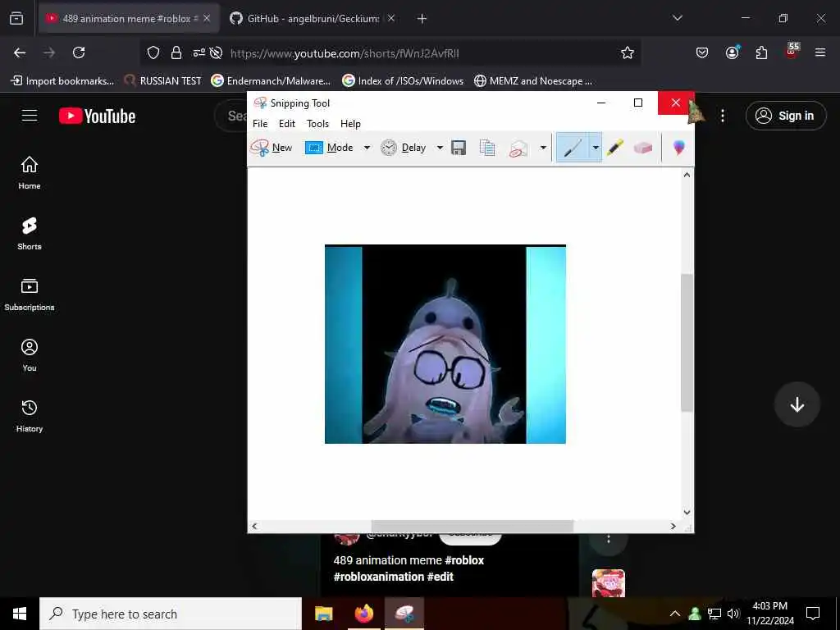Open the Endermanch/Malware bookmark

[x=271, y=81]
